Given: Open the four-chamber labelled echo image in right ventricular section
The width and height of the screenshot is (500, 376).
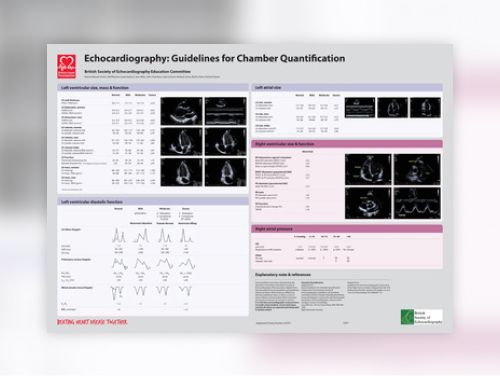Looking at the screenshot, I should click(x=368, y=169).
